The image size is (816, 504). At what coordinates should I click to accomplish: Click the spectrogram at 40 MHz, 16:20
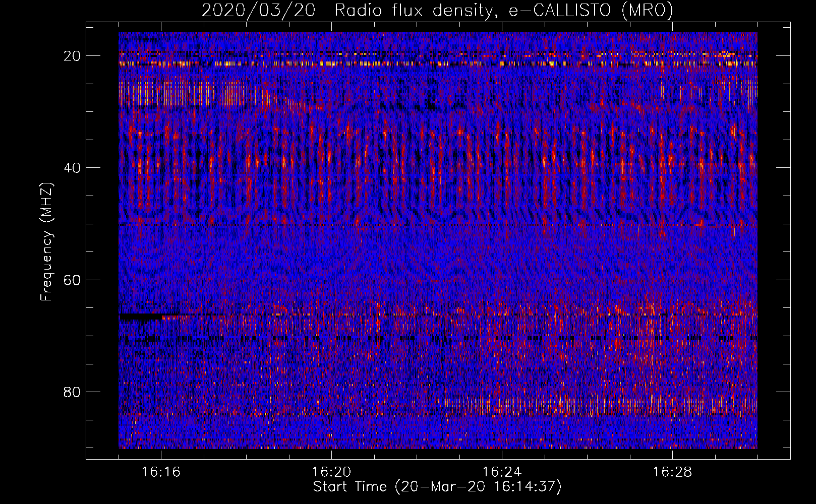[331, 167]
